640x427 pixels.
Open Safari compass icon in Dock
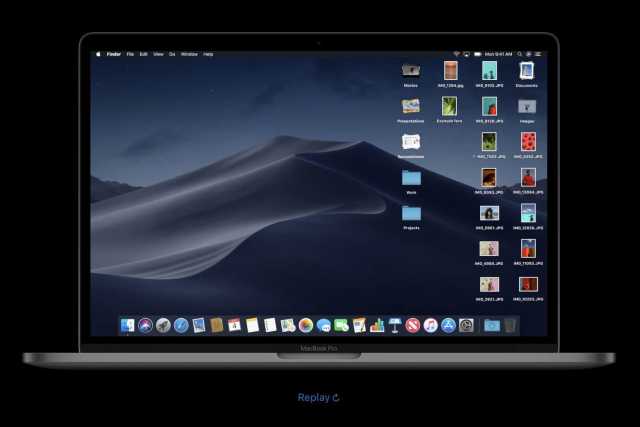click(x=181, y=325)
